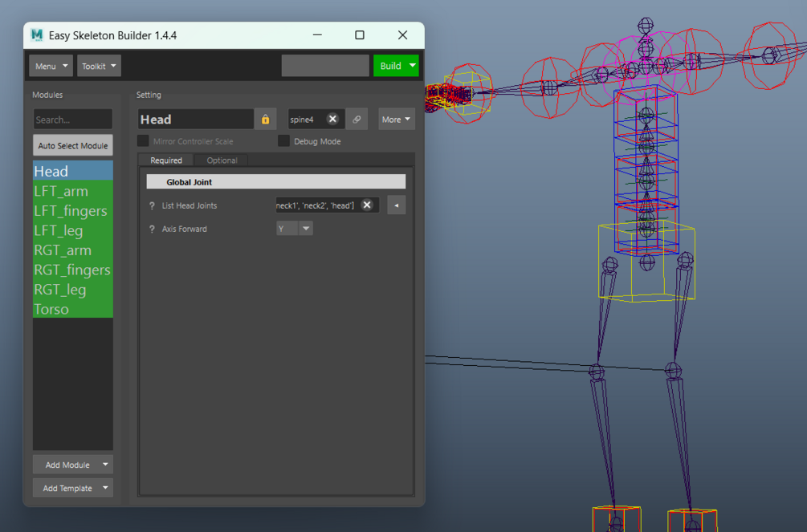The height and width of the screenshot is (532, 807).
Task: Click the question mark beside Axis Forward
Action: 153,229
